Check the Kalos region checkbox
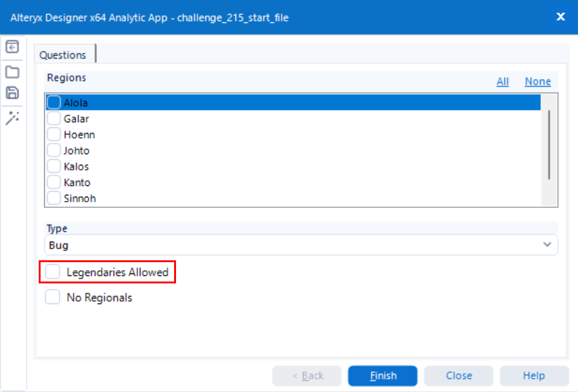This screenshot has height=392, width=578. pos(54,166)
